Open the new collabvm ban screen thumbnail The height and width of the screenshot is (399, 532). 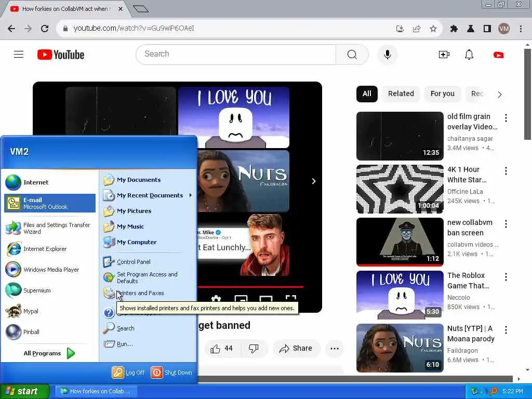(400, 242)
